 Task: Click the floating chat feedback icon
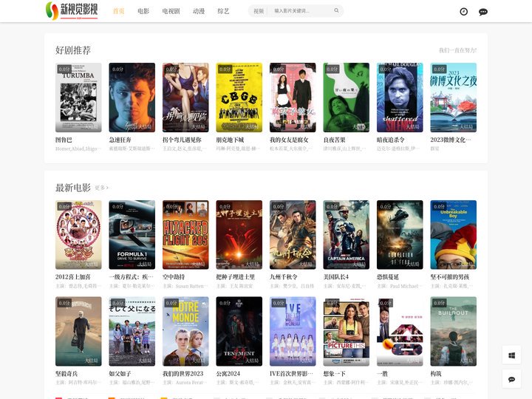coord(511,379)
